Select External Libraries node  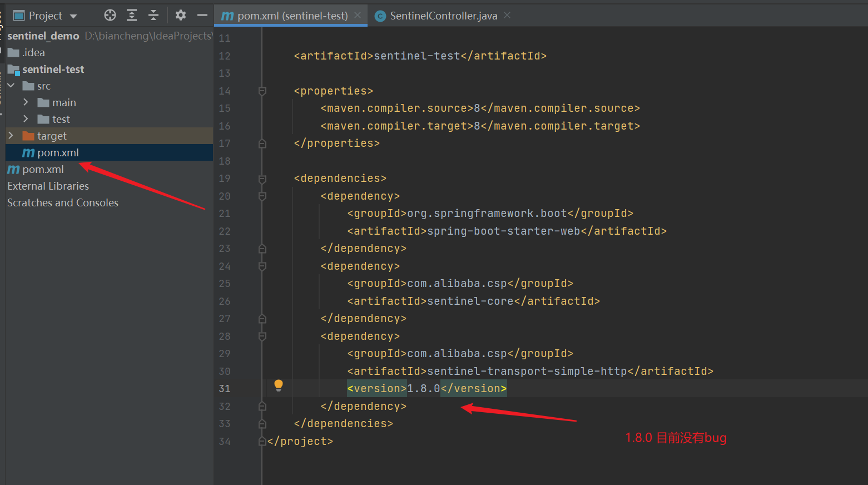pyautogui.click(x=48, y=186)
